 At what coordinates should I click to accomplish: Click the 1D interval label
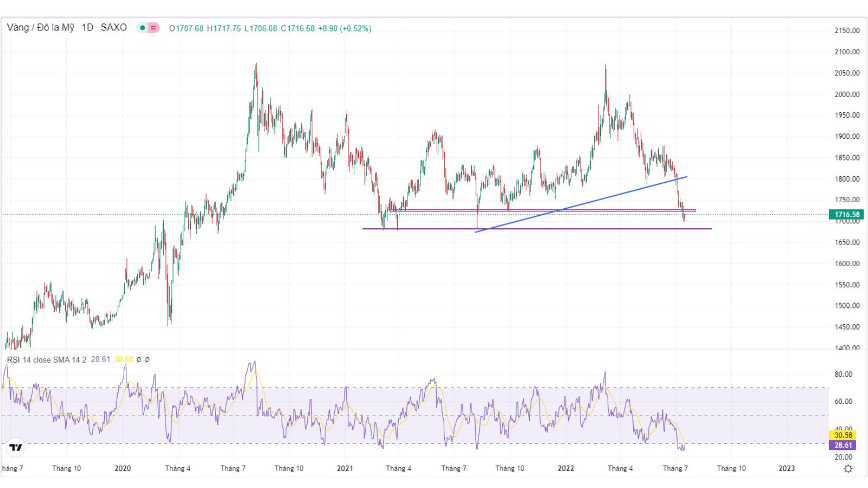87,28
